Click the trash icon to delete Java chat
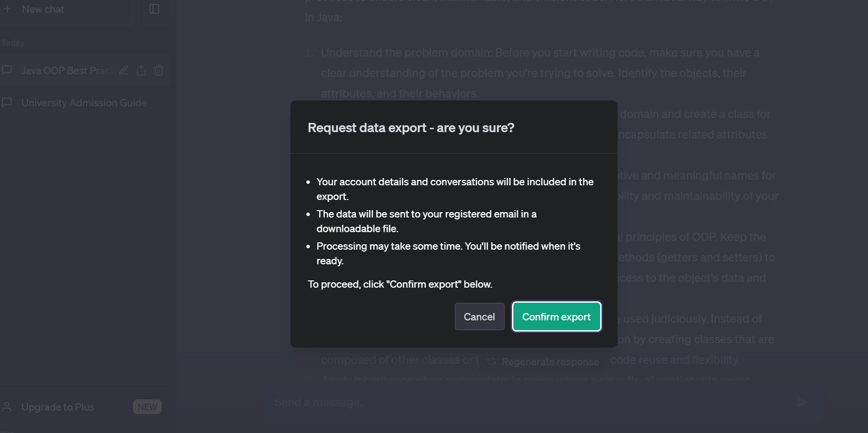The image size is (868, 433). click(159, 71)
